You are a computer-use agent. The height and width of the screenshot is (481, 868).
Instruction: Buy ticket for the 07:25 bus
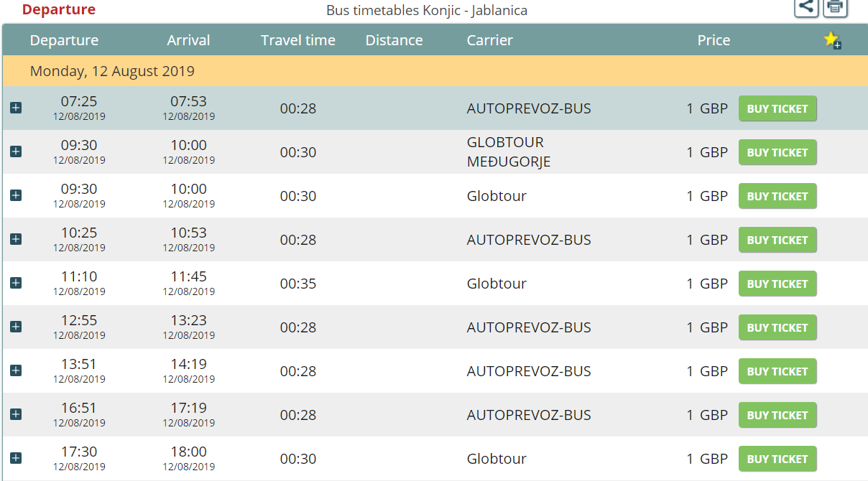(777, 109)
